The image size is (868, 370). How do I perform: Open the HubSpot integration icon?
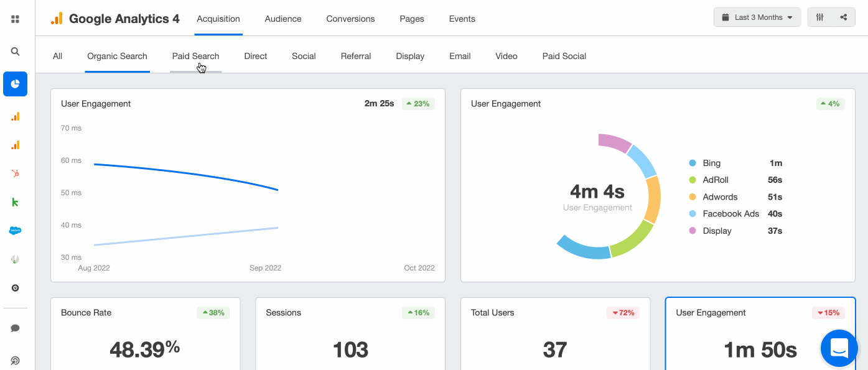pos(16,173)
